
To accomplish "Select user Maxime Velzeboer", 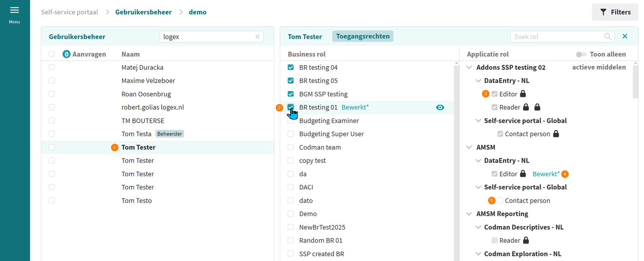I will point(148,81).
